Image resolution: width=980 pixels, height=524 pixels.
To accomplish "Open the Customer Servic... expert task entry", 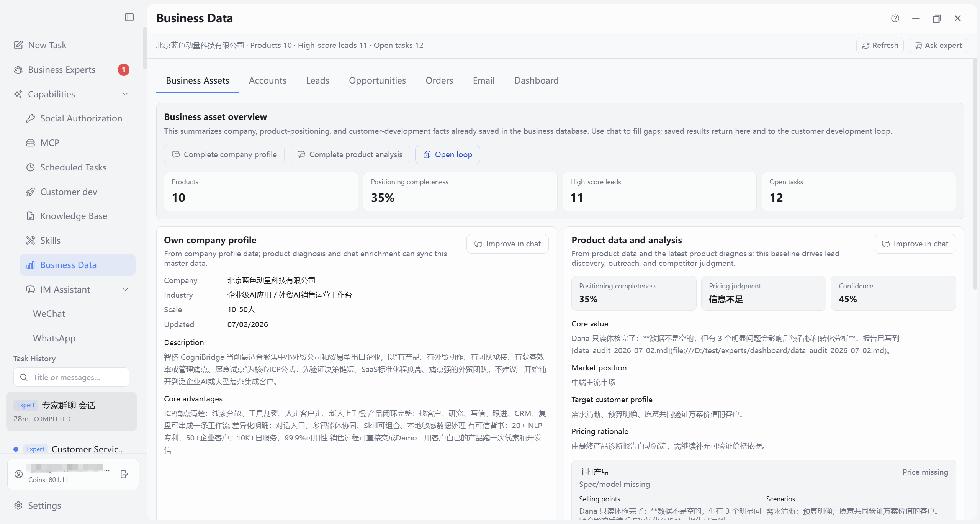I will click(x=72, y=449).
